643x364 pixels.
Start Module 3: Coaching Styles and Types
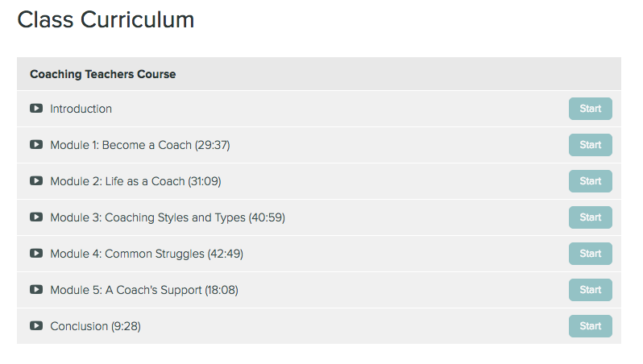[x=590, y=217]
